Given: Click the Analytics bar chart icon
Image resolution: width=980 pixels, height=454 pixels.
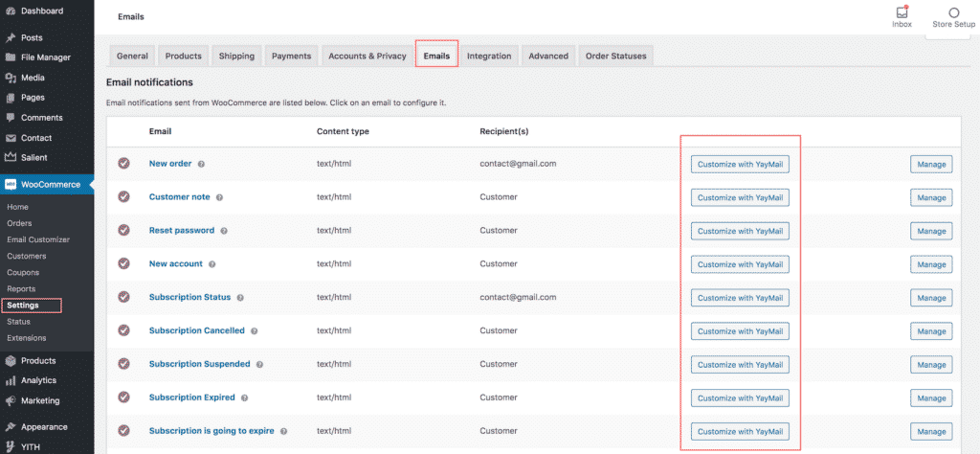Looking at the screenshot, I should (10, 381).
